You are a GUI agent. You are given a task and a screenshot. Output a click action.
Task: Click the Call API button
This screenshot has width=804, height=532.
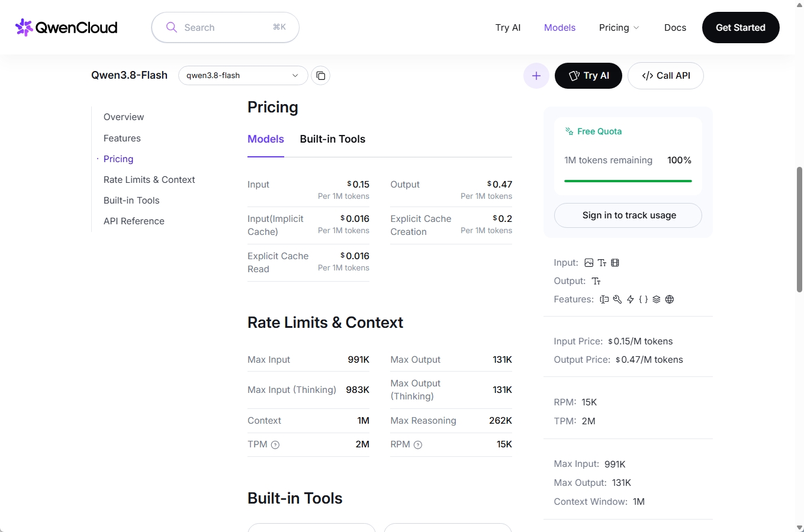[665, 76]
